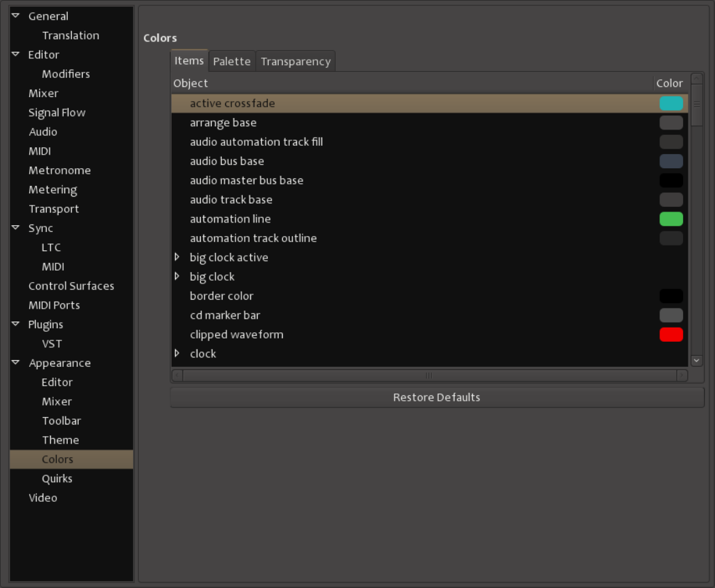Screen dimensions: 715x588
Task: Select 'automation line' row text
Action: pyautogui.click(x=230, y=219)
